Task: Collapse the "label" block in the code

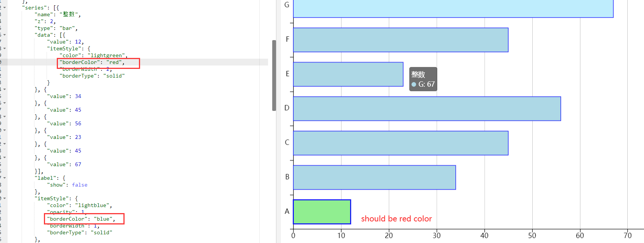Action: point(4,178)
